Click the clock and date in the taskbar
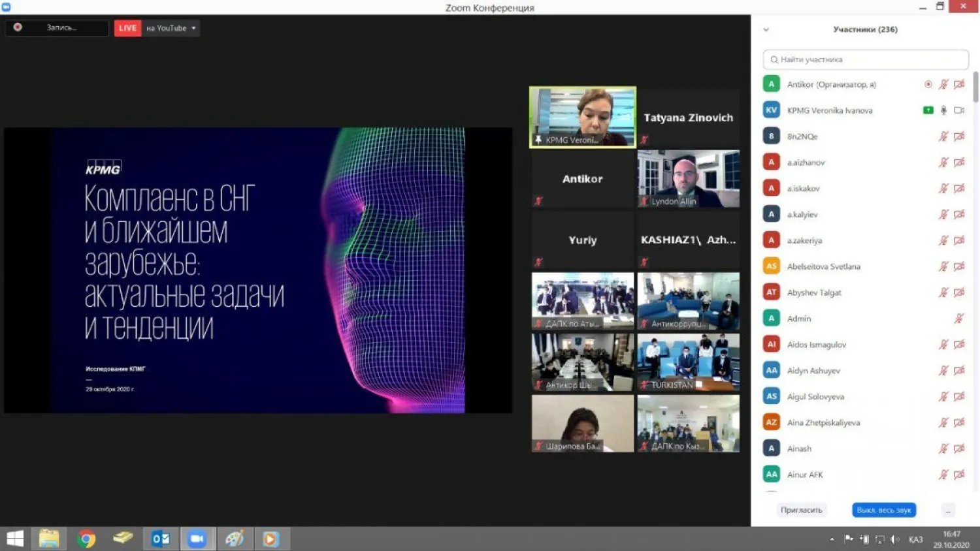 coord(951,539)
